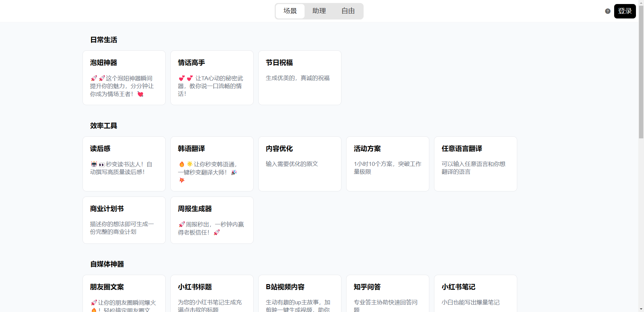Open the 小红书笔记 card
This screenshot has height=312, width=644.
click(x=476, y=294)
